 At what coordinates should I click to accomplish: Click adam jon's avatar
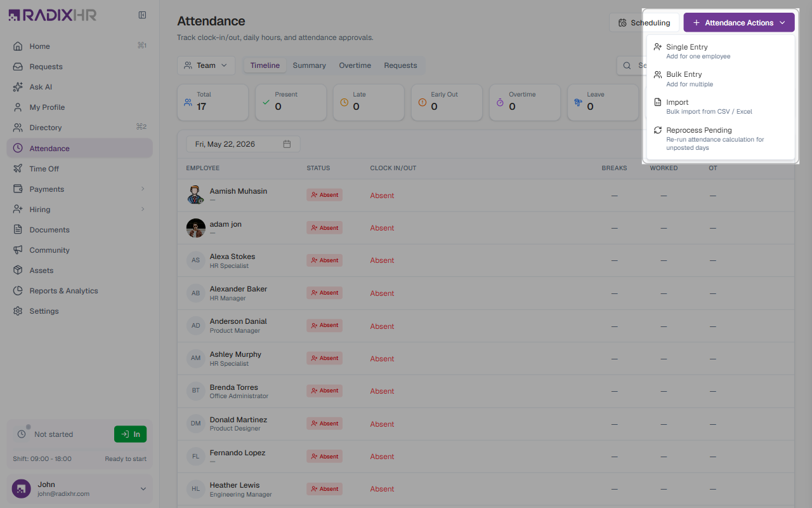195,228
